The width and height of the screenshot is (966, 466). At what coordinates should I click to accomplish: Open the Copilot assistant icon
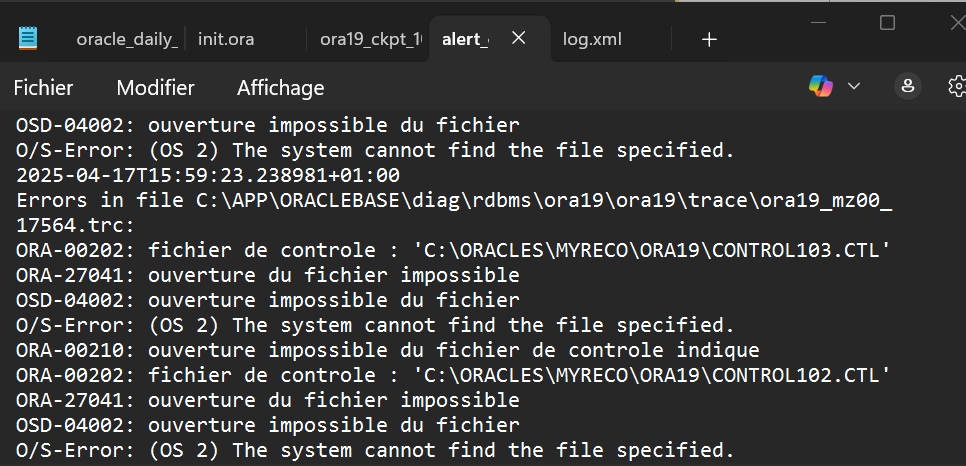821,86
